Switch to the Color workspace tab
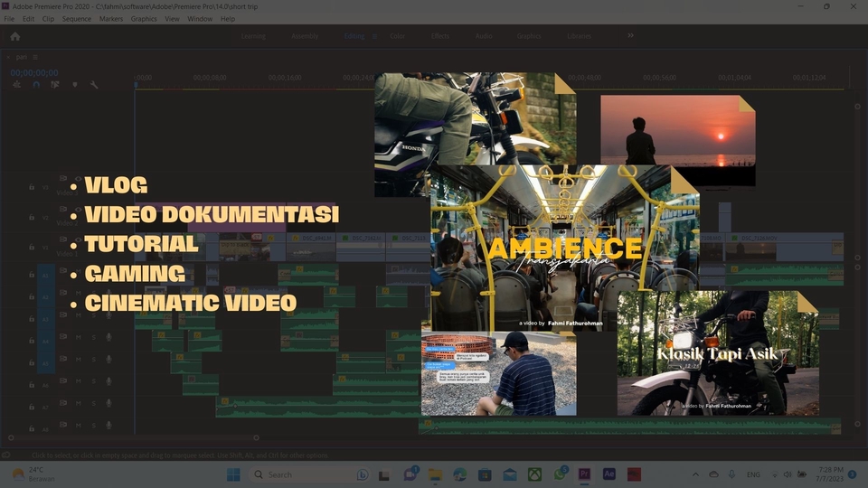868x488 pixels. 397,36
